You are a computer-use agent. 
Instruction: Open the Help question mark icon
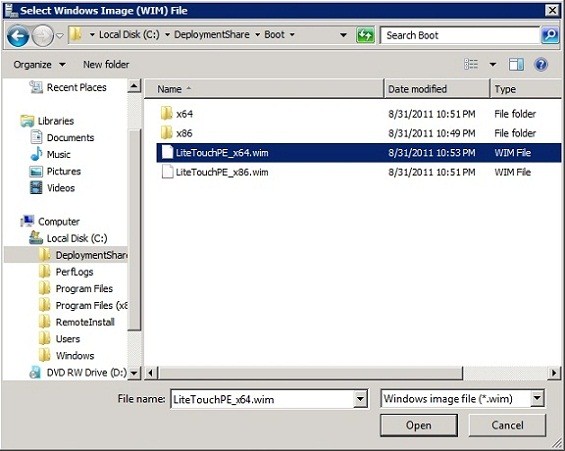[541, 65]
